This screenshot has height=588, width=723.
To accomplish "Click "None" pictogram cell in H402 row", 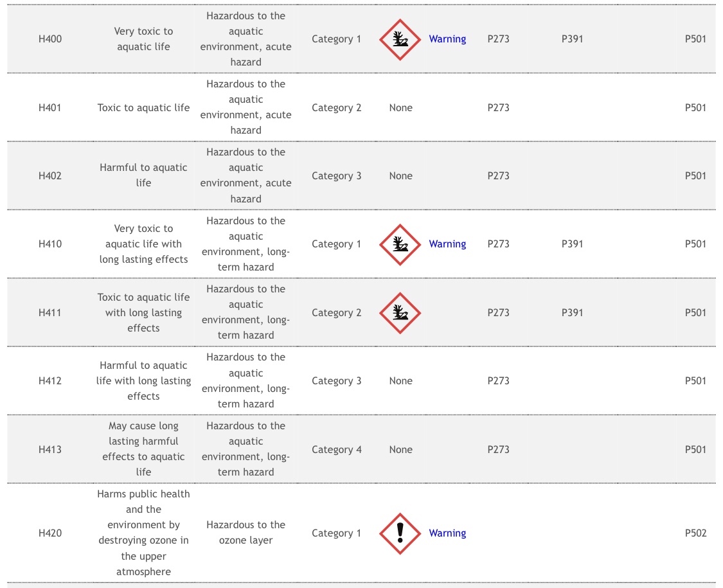I will click(400, 176).
